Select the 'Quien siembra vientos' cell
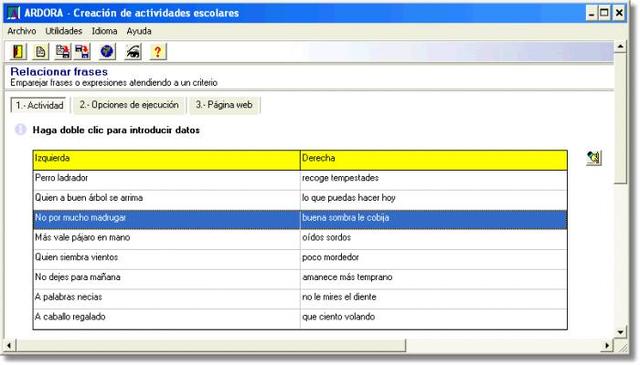 (x=167, y=259)
